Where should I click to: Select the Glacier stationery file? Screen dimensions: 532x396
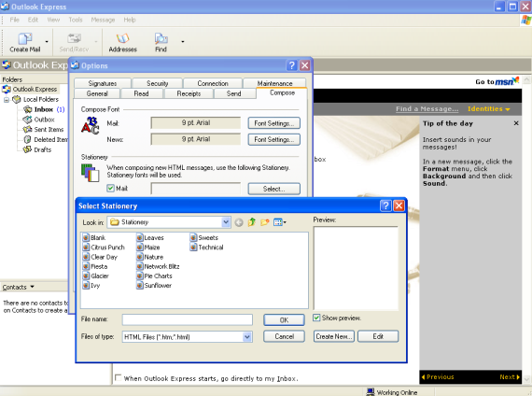click(x=96, y=276)
